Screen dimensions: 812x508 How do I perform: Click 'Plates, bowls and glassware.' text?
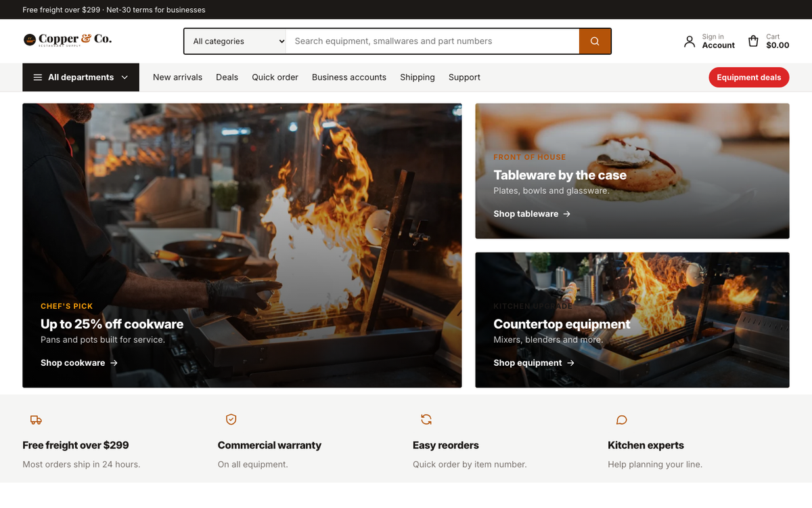[551, 191]
